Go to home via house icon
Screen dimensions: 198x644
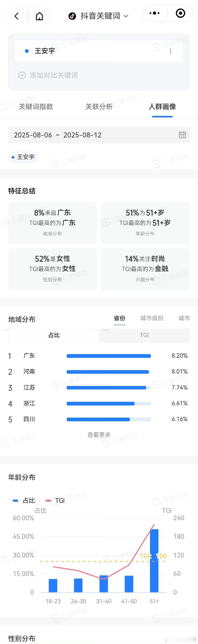39,16
